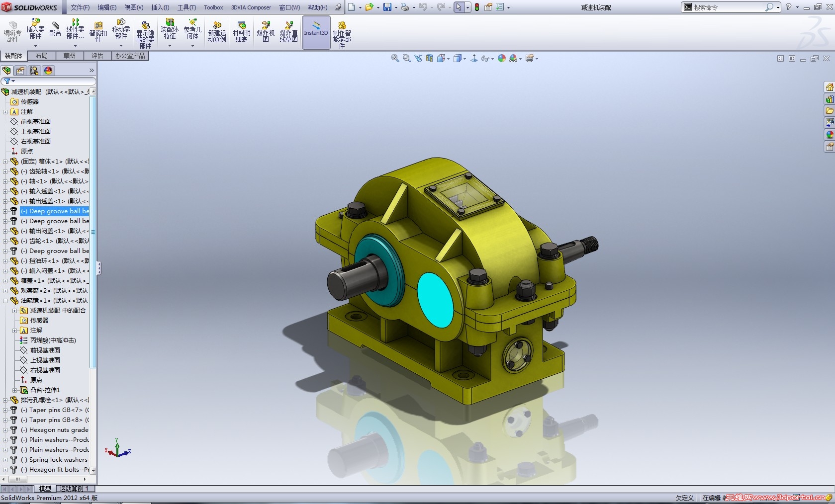Click the Open folder icon in top toolbar
Image resolution: width=835 pixels, height=504 pixels.
[x=369, y=7]
